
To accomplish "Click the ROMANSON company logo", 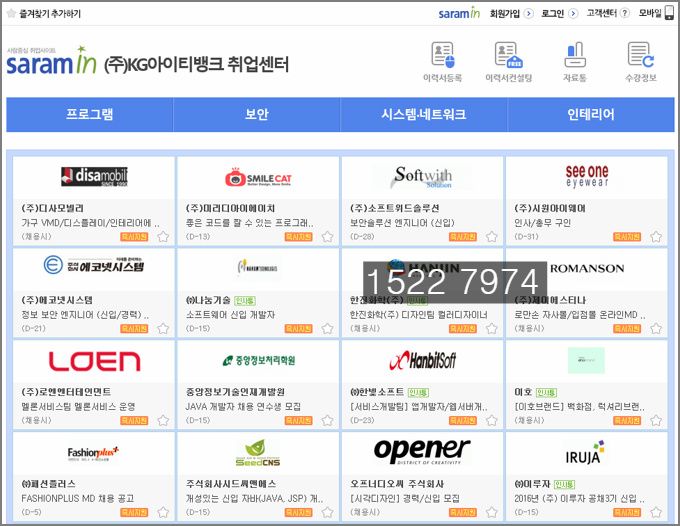I will [587, 268].
